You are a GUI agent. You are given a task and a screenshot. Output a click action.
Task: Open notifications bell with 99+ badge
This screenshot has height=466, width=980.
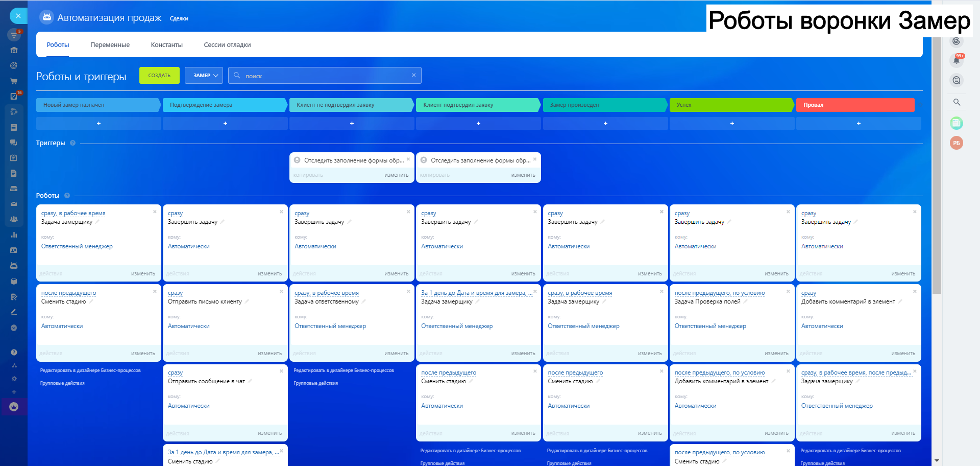point(957,60)
